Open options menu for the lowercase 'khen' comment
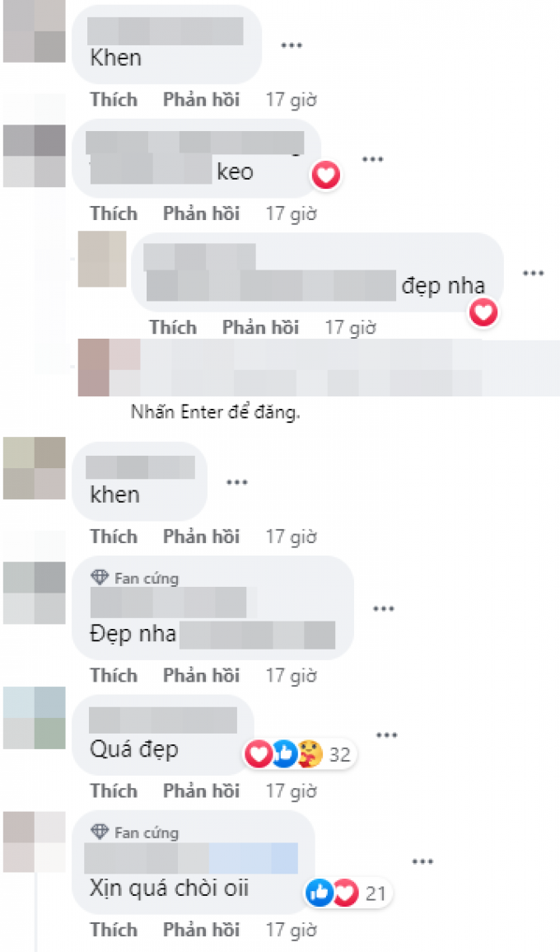Image resolution: width=560 pixels, height=952 pixels. click(236, 483)
